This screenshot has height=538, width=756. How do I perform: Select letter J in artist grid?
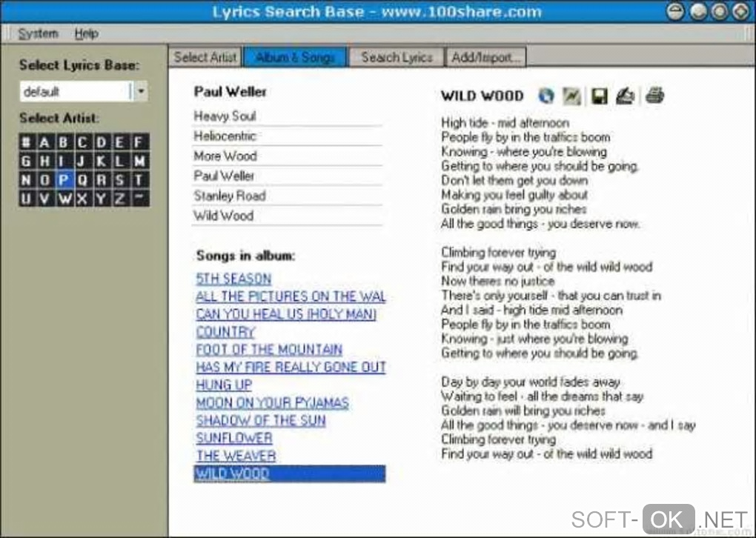coord(82,161)
